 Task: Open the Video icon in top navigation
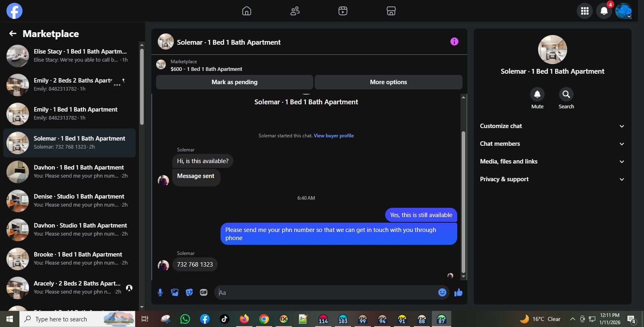point(343,11)
